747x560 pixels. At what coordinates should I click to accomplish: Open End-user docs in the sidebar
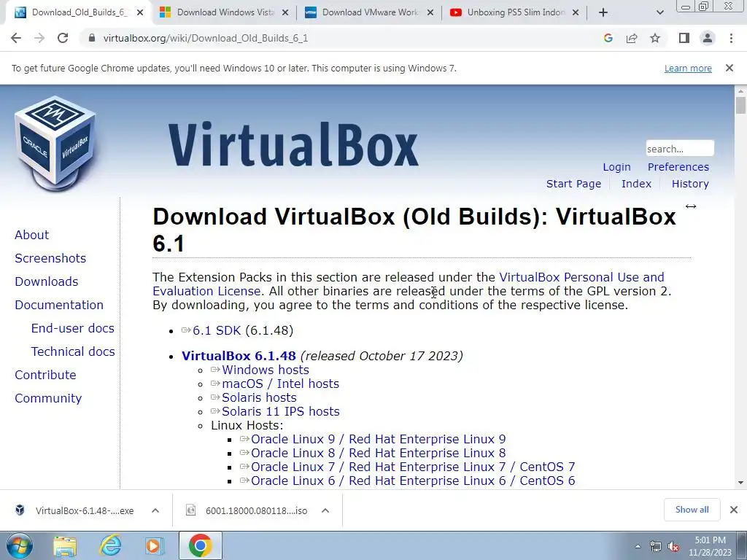tap(72, 328)
